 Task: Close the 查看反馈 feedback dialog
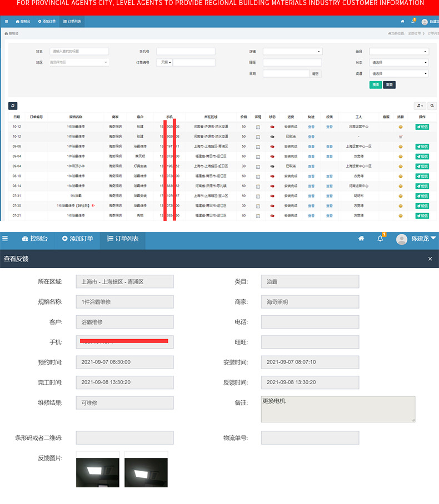click(x=430, y=259)
